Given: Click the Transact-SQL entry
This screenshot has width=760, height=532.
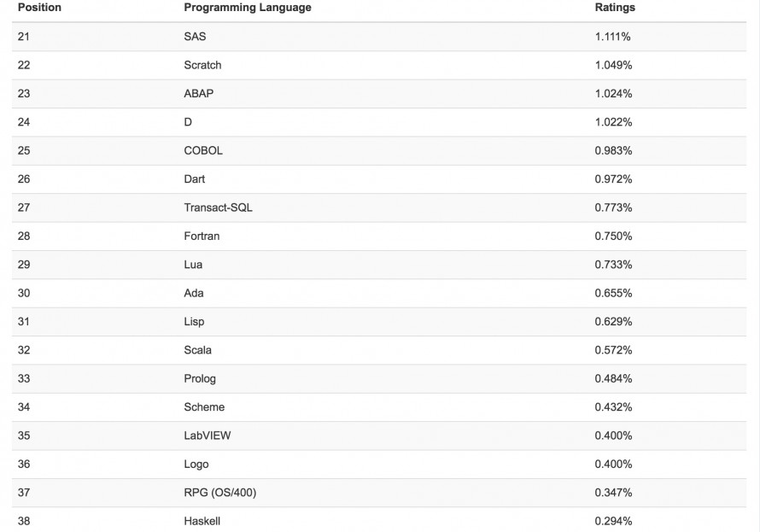Looking at the screenshot, I should tap(218, 208).
